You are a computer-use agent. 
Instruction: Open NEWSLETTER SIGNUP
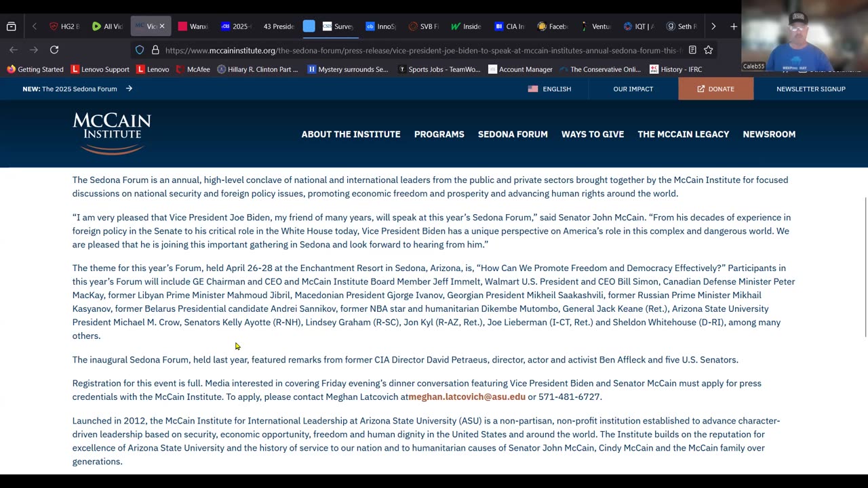(811, 89)
